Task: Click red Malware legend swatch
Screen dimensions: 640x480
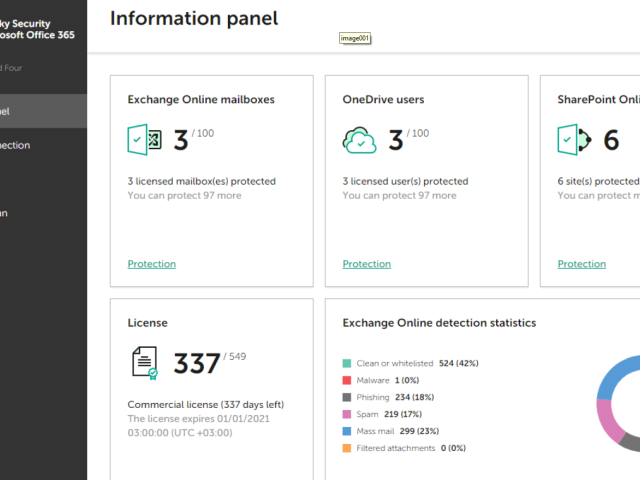Action: 347,380
